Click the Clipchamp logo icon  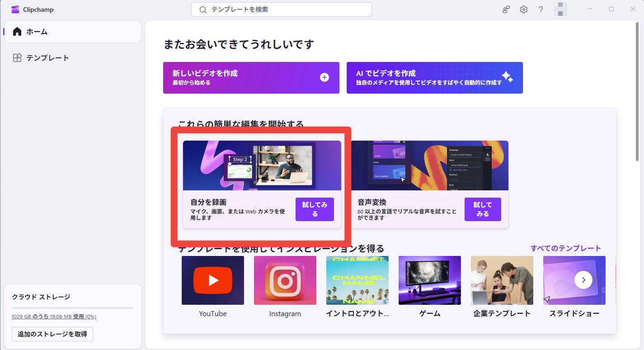[15, 9]
